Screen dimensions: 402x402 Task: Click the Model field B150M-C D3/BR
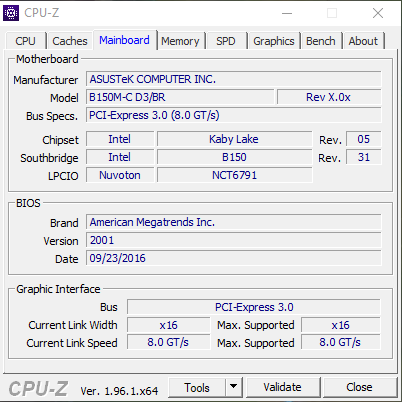click(180, 97)
